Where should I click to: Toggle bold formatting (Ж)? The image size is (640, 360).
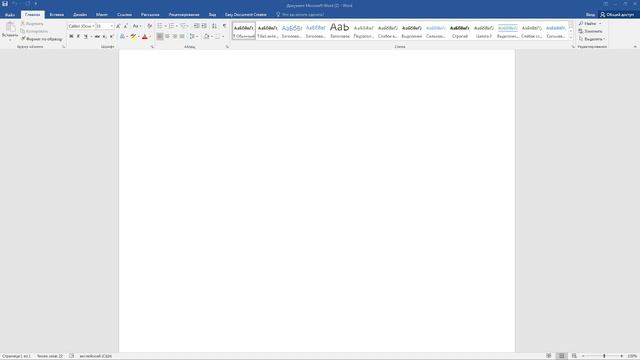(71, 37)
